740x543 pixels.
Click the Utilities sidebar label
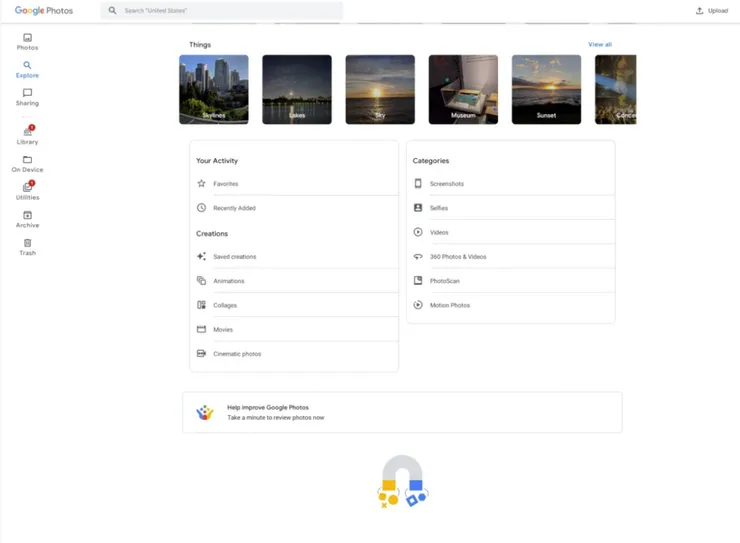pyautogui.click(x=27, y=198)
